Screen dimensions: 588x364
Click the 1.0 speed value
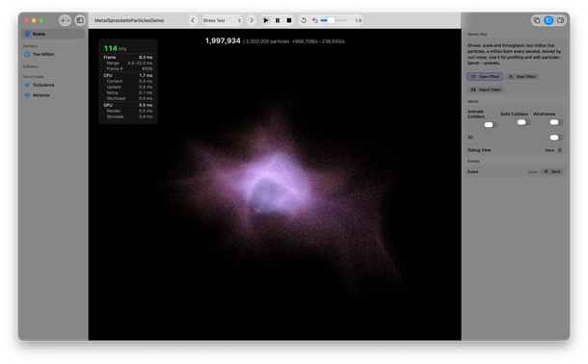[x=359, y=20]
